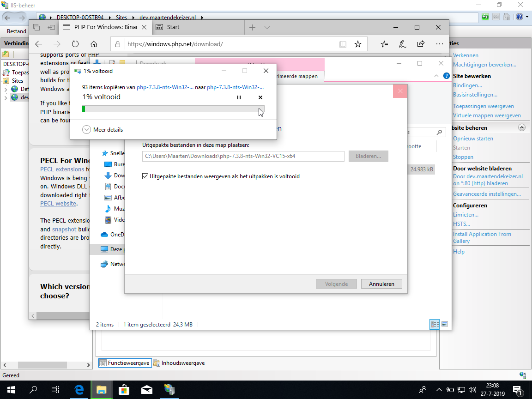This screenshot has height=399, width=532.
Task: Select the PHP For Windows tab
Action: coord(105,28)
